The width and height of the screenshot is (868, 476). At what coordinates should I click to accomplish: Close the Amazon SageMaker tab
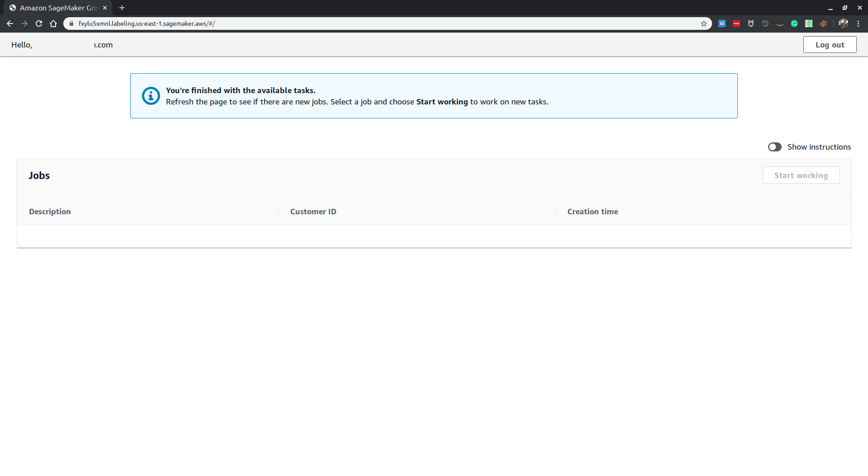tap(105, 8)
